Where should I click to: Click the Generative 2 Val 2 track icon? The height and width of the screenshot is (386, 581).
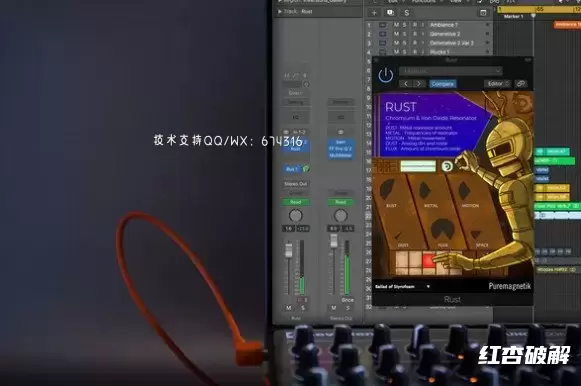pos(383,43)
